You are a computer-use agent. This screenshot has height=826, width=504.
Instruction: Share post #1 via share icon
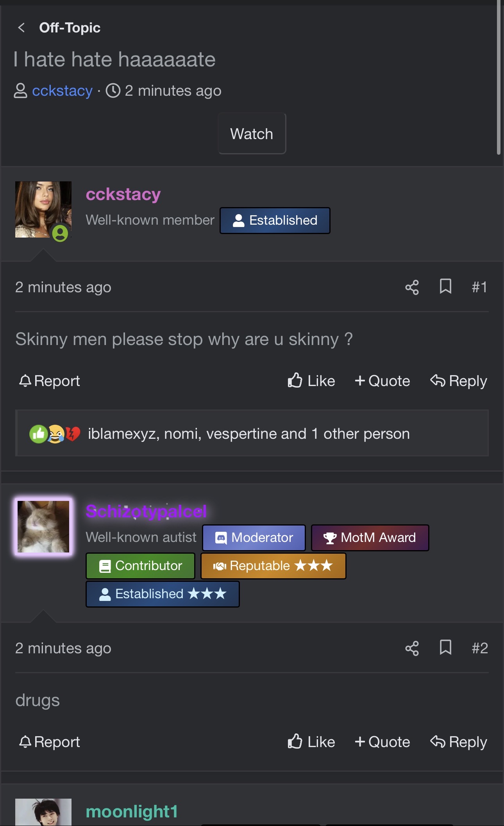pos(412,287)
